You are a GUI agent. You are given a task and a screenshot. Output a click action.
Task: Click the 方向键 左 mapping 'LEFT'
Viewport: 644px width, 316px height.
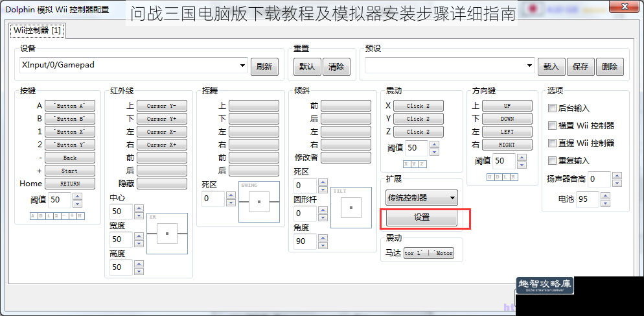tap(507, 132)
